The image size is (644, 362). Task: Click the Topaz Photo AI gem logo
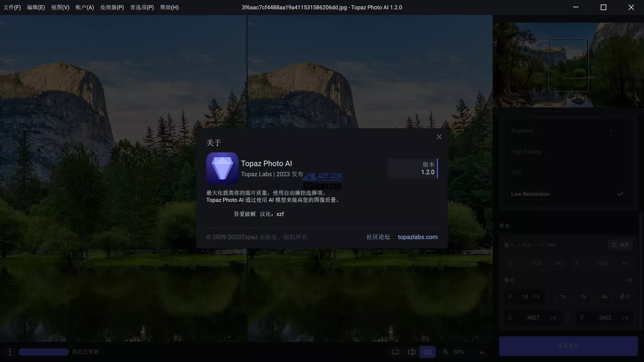(x=222, y=168)
